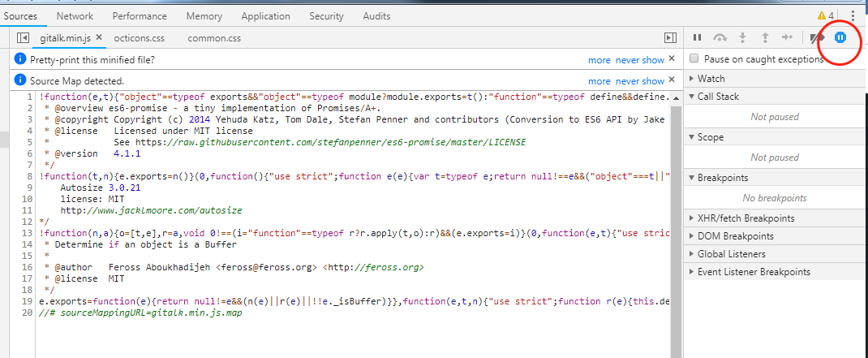Expand Event Listener Breakpoints section
Image resolution: width=868 pixels, height=358 pixels.
tap(753, 272)
